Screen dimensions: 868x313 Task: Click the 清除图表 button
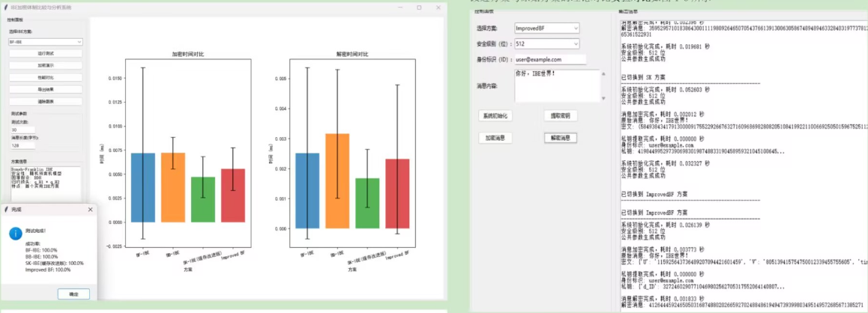click(46, 102)
